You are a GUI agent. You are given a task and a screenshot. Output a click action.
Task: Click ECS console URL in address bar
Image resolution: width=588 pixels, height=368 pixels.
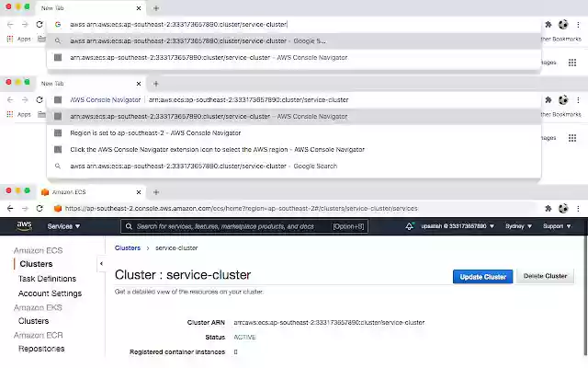point(241,209)
